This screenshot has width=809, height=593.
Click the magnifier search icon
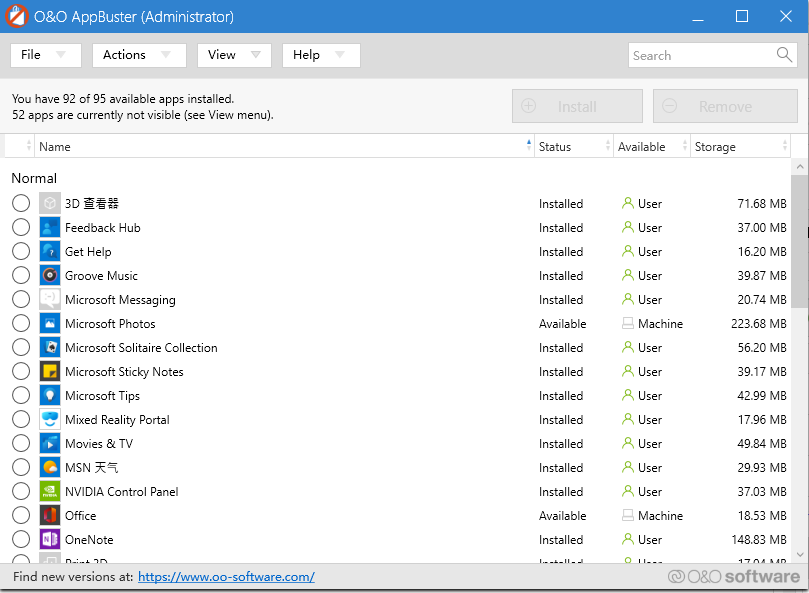[x=784, y=55]
